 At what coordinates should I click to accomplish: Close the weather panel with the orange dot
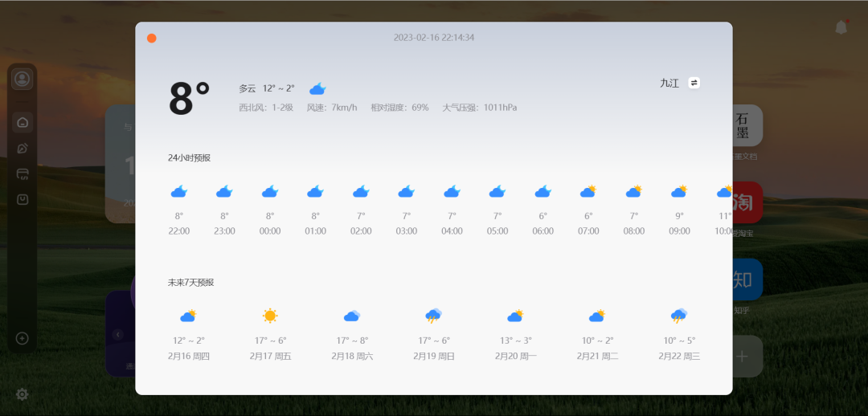pyautogui.click(x=152, y=39)
